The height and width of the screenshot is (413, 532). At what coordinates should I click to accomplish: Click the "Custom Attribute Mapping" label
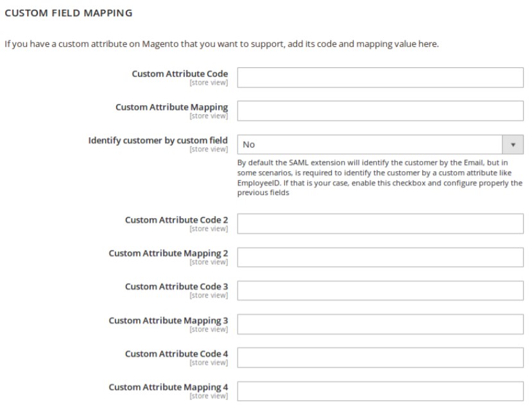pos(171,107)
